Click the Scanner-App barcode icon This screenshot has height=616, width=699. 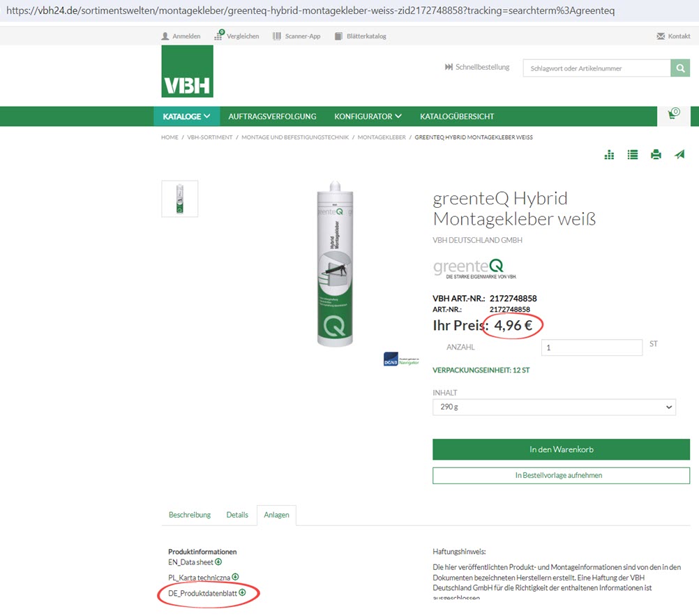[x=277, y=36]
